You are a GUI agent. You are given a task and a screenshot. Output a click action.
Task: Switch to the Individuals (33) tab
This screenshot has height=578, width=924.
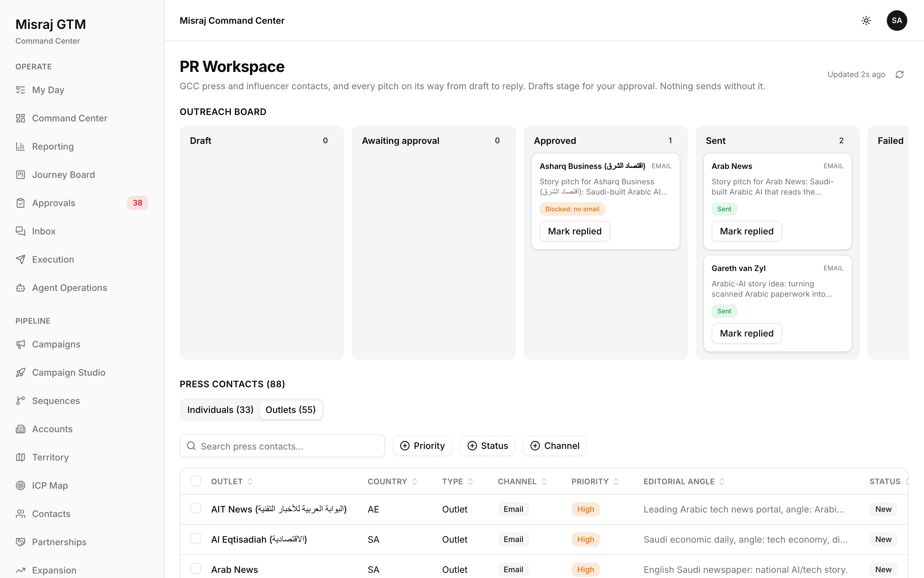point(220,410)
